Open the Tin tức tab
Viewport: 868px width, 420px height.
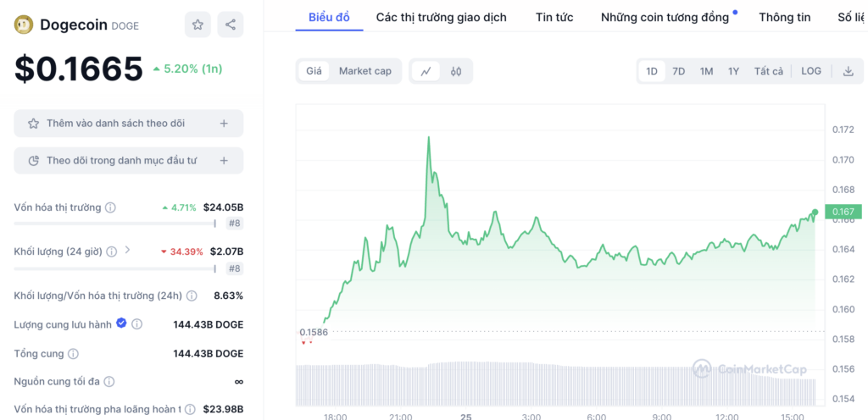click(x=554, y=17)
